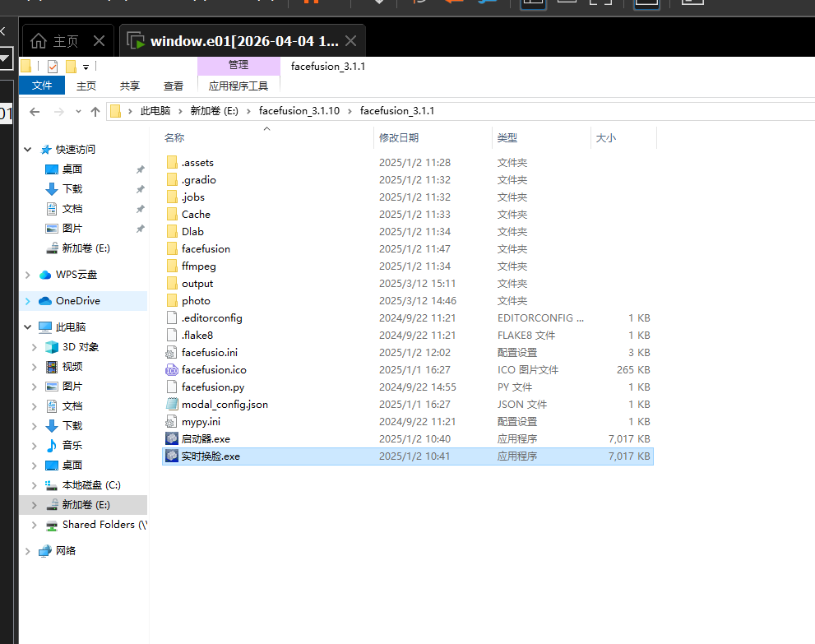Open the quick access toolbar customize dropdown
The width and height of the screenshot is (815, 644).
86,67
